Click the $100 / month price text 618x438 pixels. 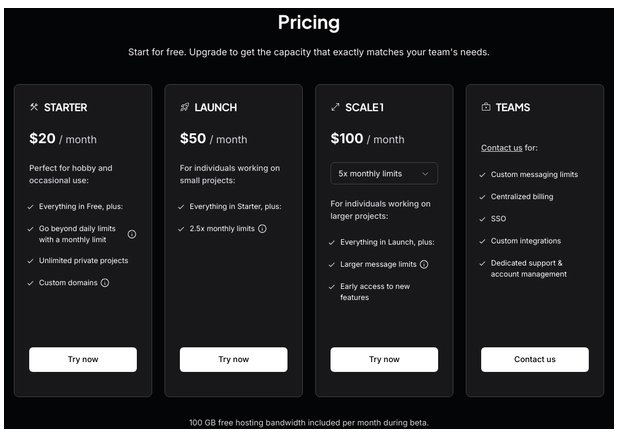(367, 139)
